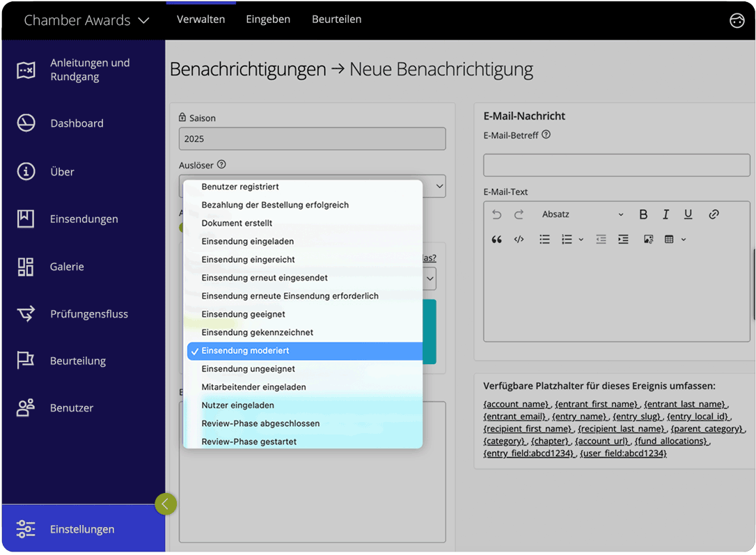
Task: Insert the {recipient_last_name} placeholder
Action: click(x=621, y=429)
